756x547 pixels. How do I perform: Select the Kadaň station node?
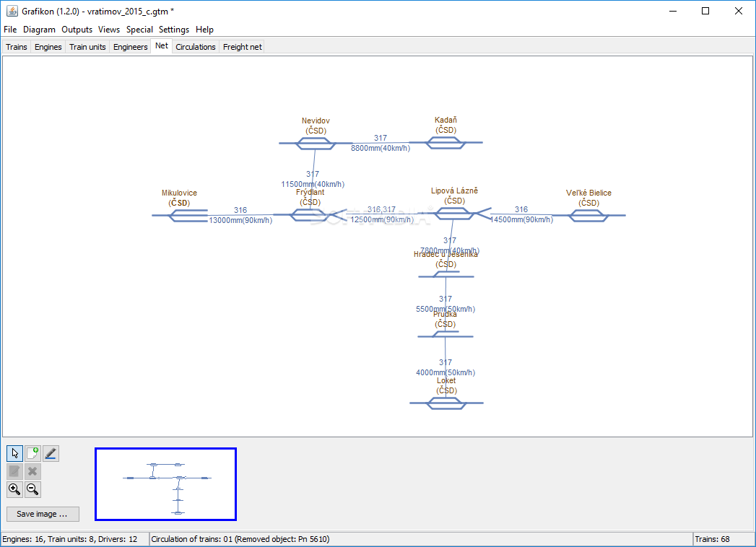click(446, 143)
